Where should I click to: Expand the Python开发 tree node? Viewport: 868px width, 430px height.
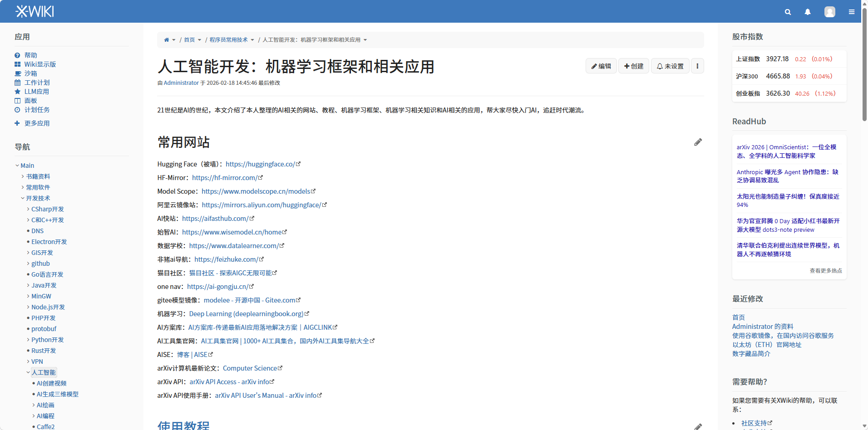(x=28, y=340)
